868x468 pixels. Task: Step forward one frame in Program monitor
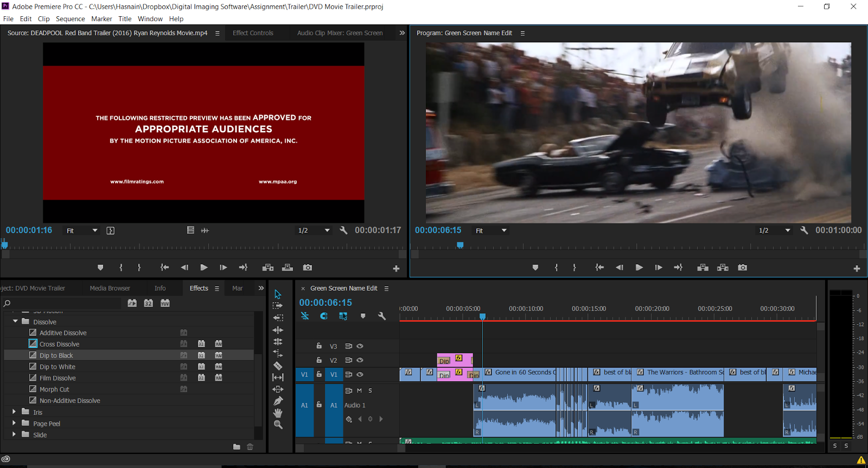click(659, 267)
